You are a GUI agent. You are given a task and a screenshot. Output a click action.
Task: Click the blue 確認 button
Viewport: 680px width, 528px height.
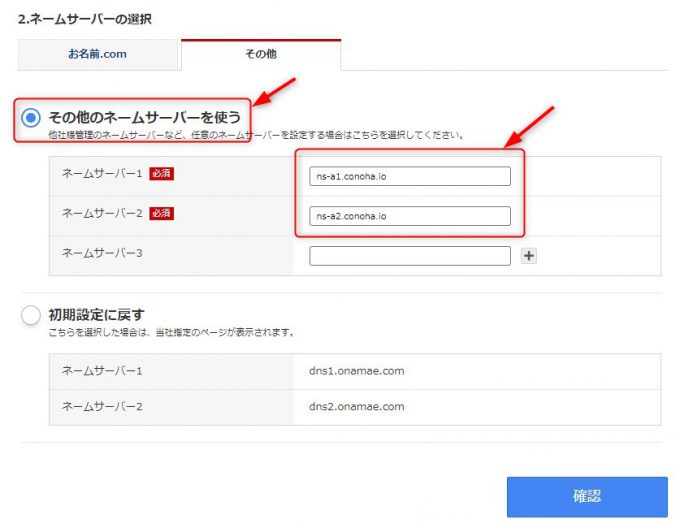click(587, 497)
